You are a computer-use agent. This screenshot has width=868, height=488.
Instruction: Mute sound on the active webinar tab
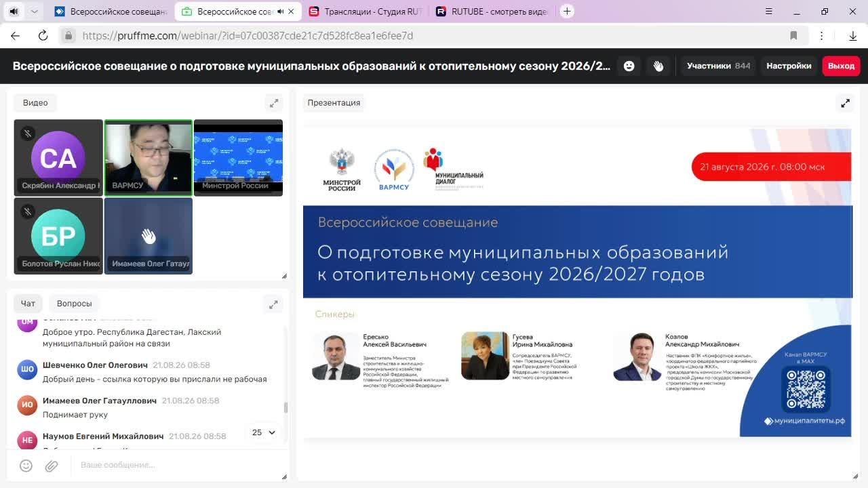click(280, 12)
